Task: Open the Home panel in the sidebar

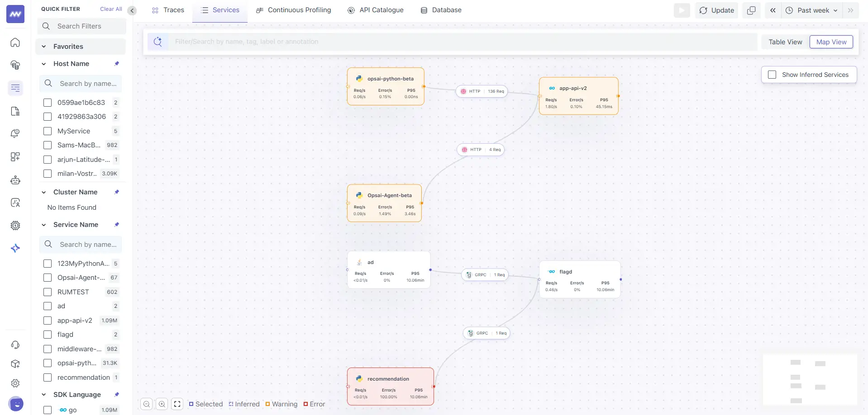Action: tap(15, 42)
